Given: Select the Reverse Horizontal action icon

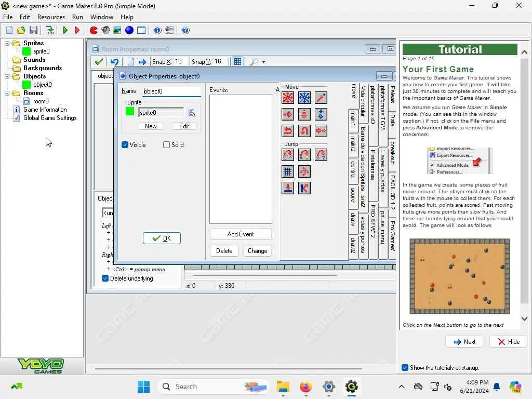Looking at the screenshot, I should pos(288,131).
